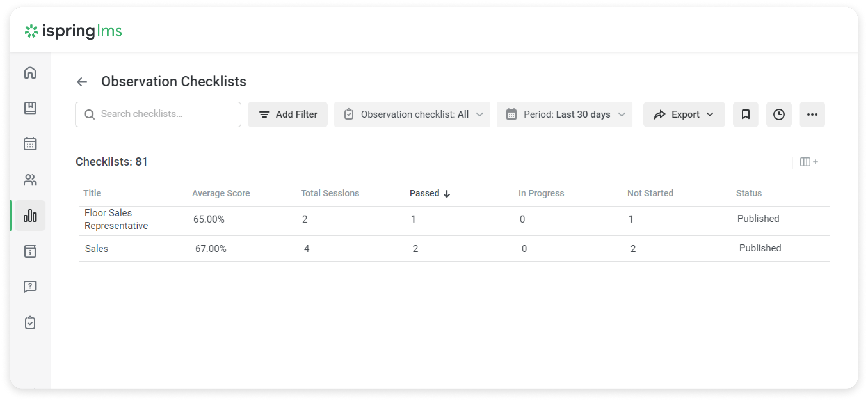Select the reports bar chart sidebar icon
The width and height of the screenshot is (868, 401).
30,216
